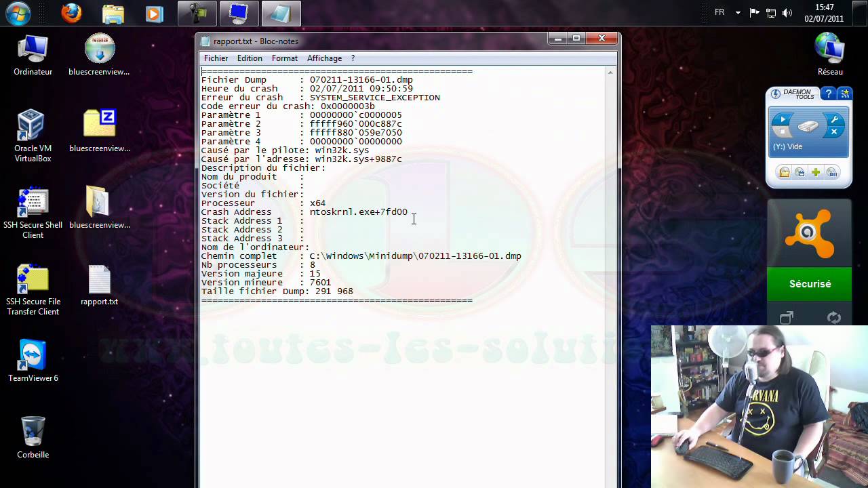
Task: Open Daemon Tools wrench settings
Action: point(835,119)
